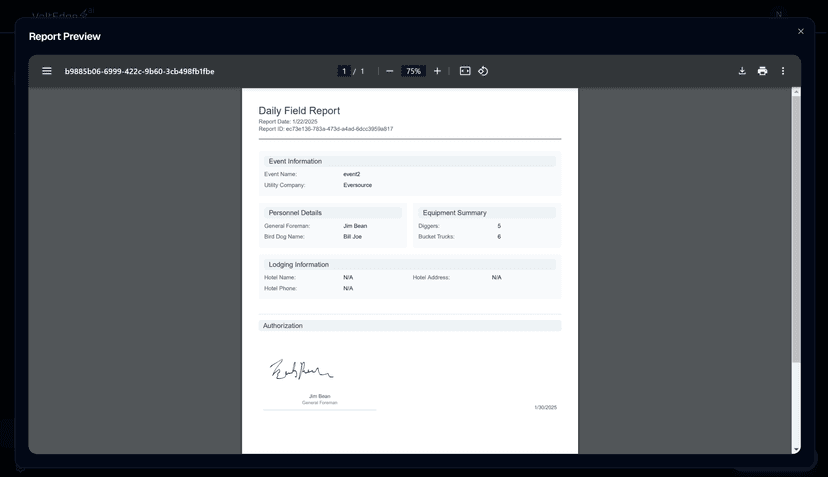Click the General Foreman label in Personnel Details

(x=287, y=226)
